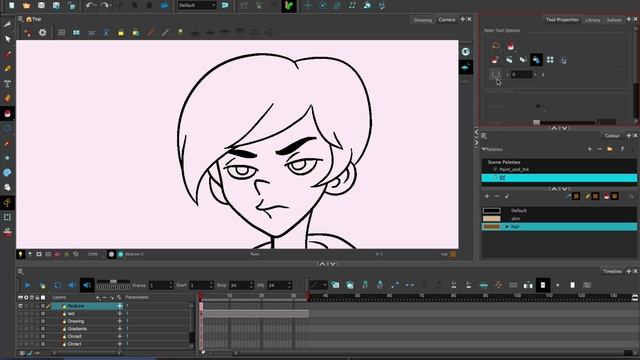Open the Default workspace dropdown
640x360 pixels.
(x=197, y=5)
